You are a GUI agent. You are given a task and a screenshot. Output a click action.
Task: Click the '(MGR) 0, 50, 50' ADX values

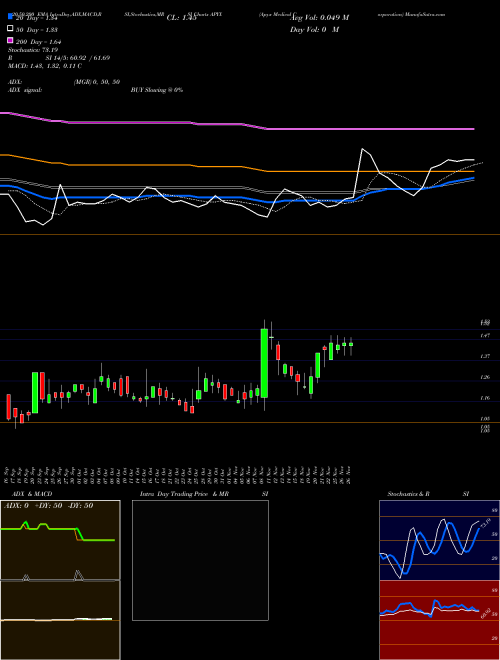tap(97, 82)
